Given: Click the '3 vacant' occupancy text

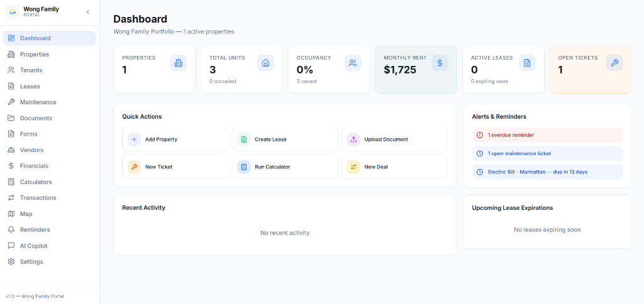Looking at the screenshot, I should pyautogui.click(x=307, y=81).
